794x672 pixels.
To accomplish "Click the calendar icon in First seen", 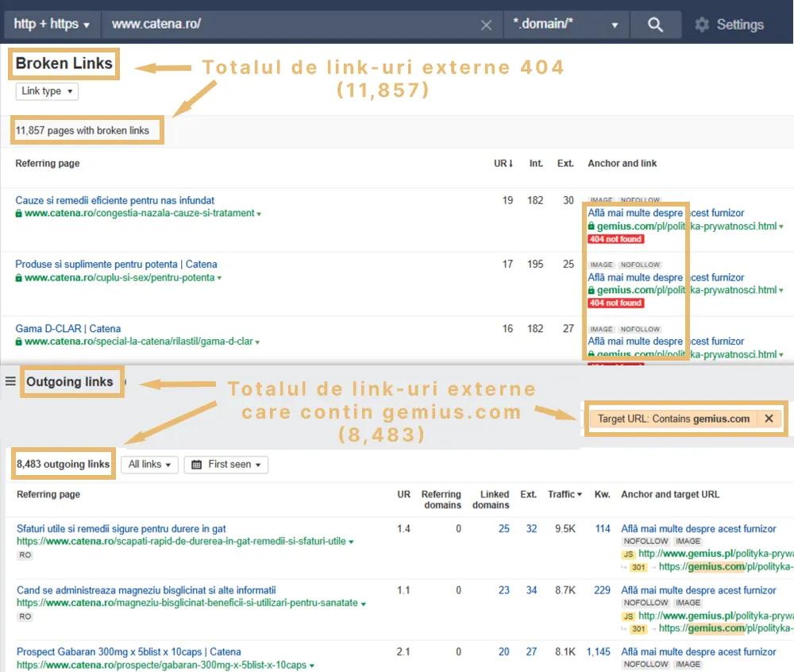I will tap(198, 465).
